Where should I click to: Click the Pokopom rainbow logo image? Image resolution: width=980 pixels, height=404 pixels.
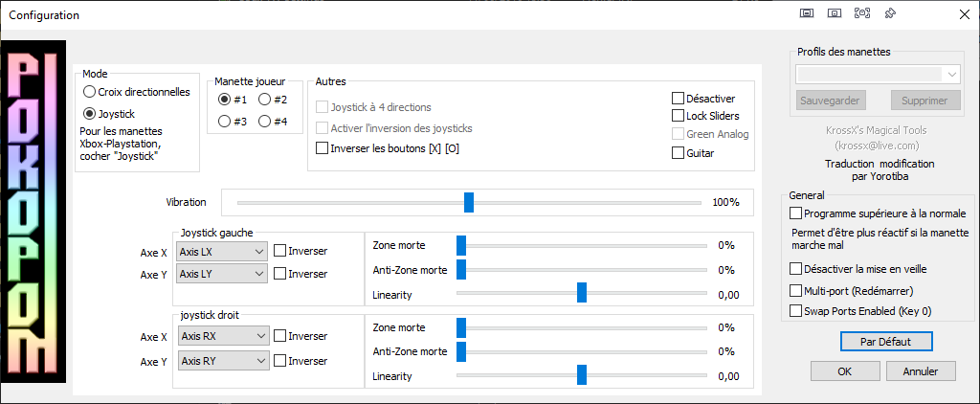point(35,212)
